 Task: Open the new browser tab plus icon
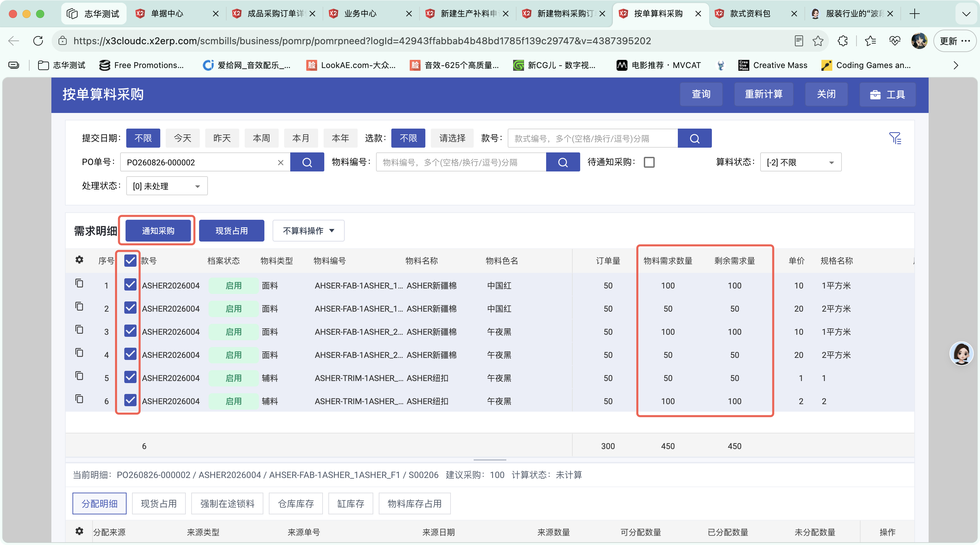click(914, 14)
